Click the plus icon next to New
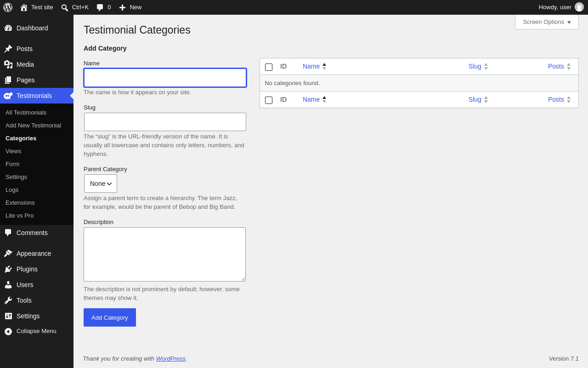The image size is (588, 368). 122,7
